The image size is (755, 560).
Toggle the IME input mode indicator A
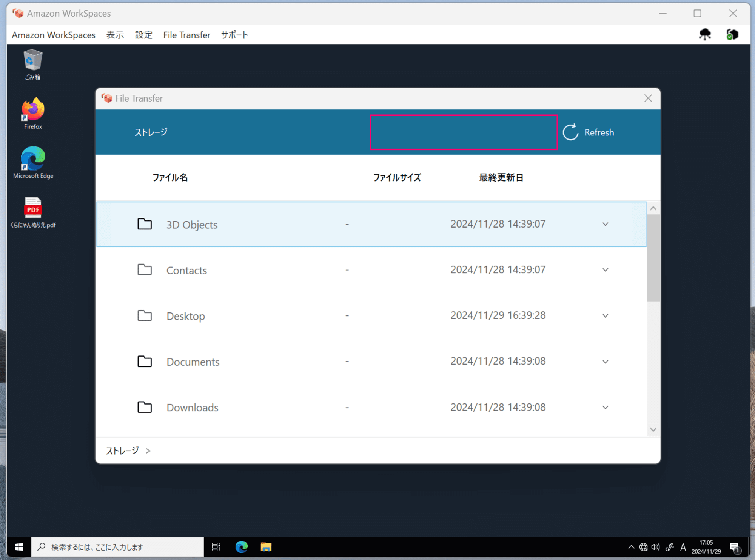click(683, 547)
